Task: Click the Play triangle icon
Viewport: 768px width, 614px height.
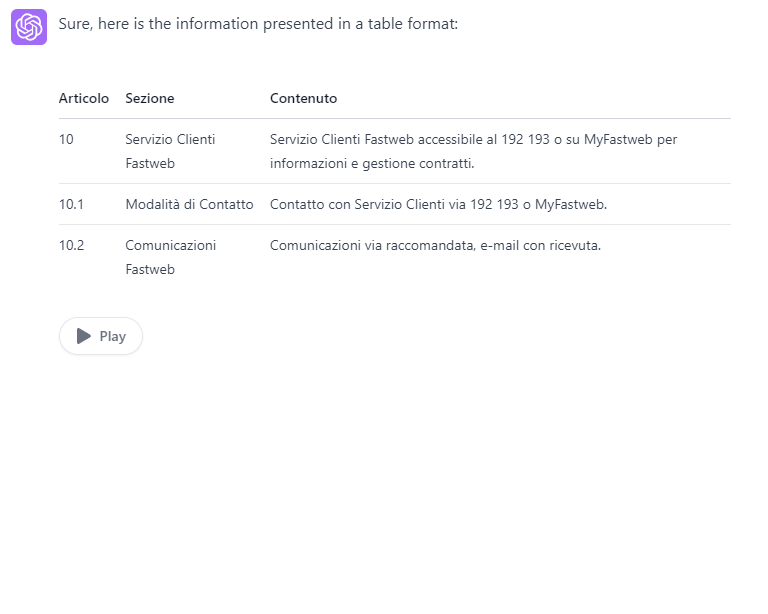Action: coord(84,336)
